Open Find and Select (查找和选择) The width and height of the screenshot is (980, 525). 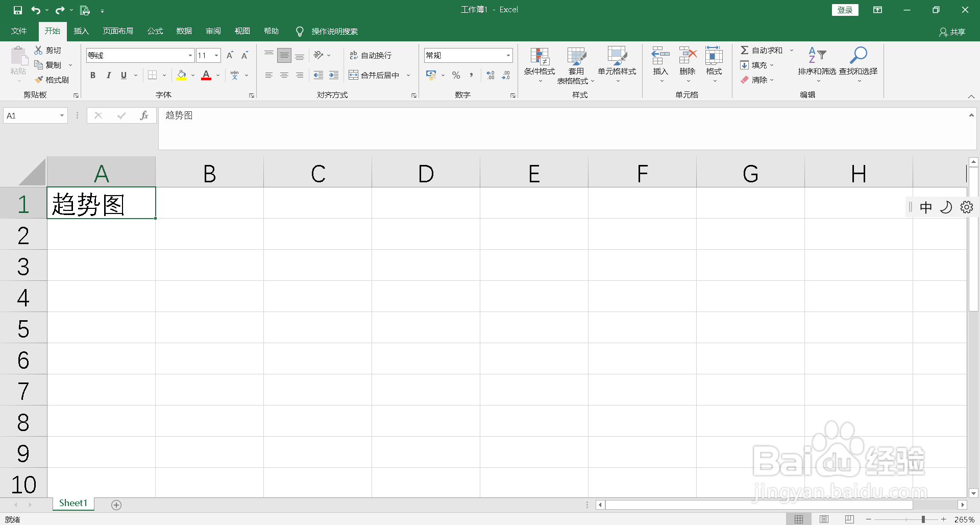(859, 64)
